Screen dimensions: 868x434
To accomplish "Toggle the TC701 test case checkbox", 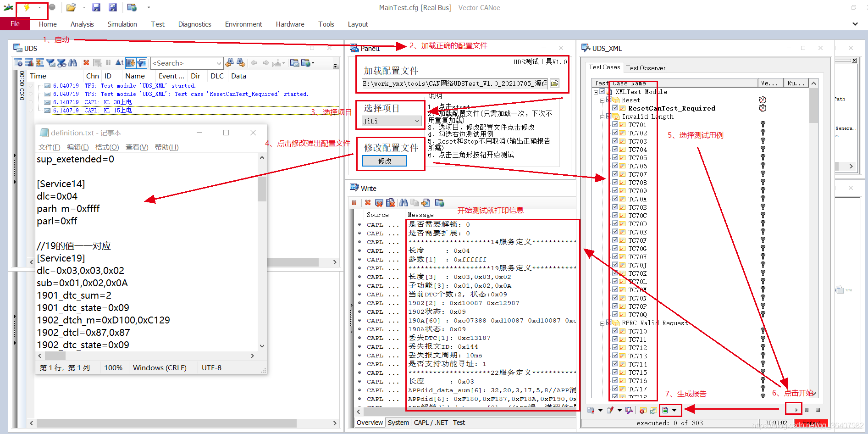I will tap(615, 124).
